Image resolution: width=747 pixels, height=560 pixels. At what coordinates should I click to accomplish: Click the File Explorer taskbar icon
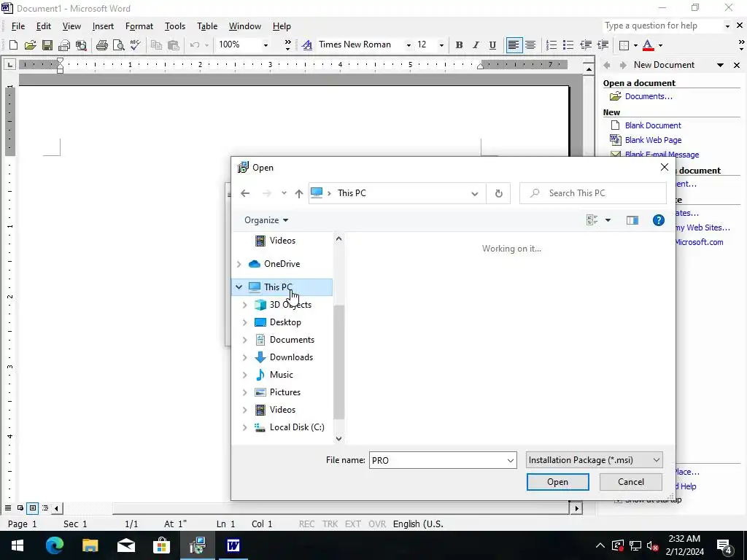90,545
